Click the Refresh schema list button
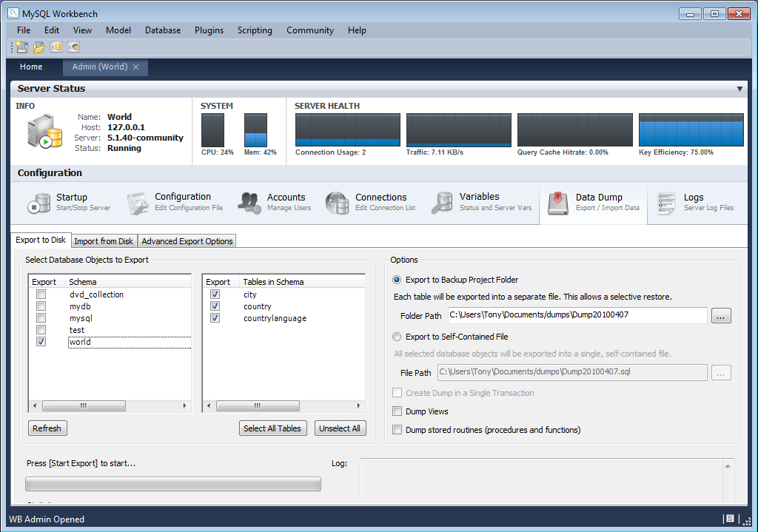This screenshot has height=532, width=758. [x=47, y=428]
